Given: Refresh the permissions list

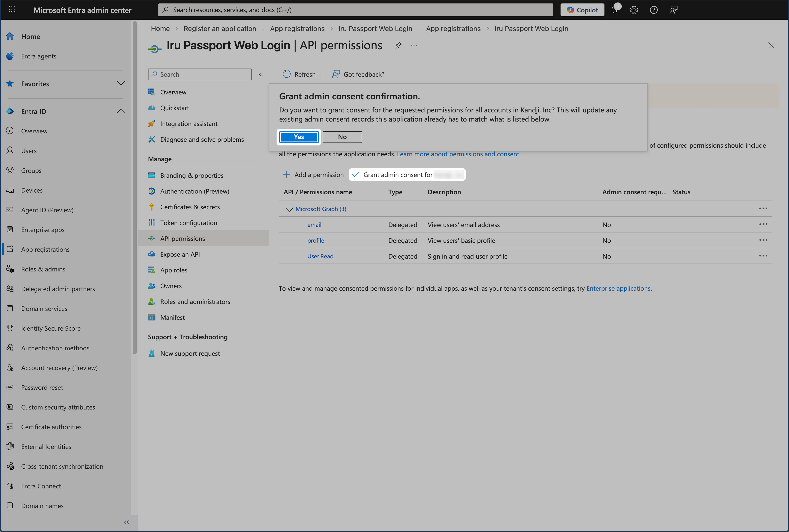Looking at the screenshot, I should [299, 74].
